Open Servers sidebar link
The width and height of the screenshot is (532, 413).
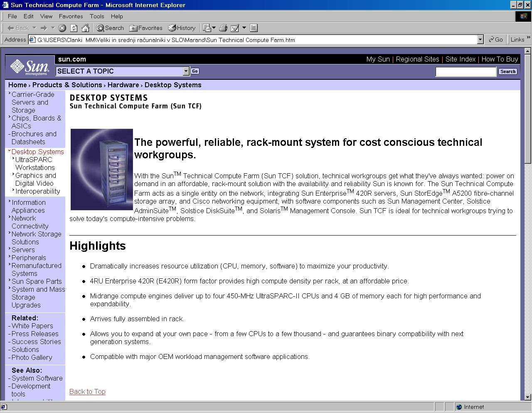pyautogui.click(x=23, y=250)
